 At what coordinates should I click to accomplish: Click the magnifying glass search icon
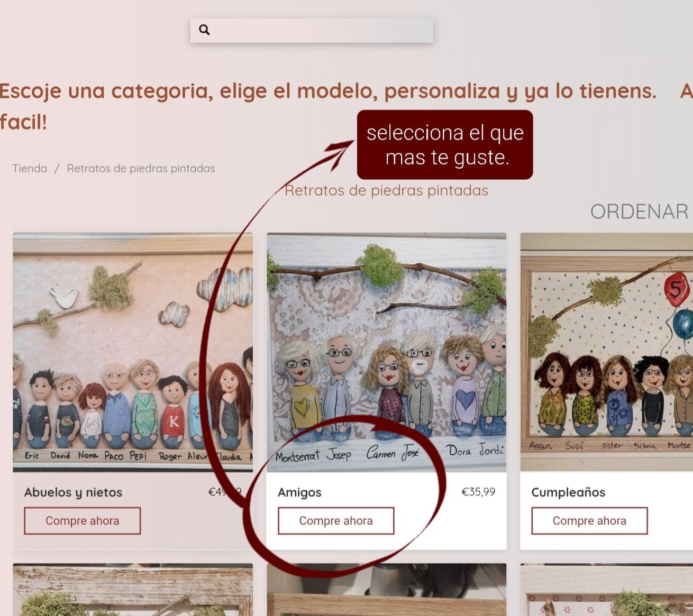click(204, 30)
